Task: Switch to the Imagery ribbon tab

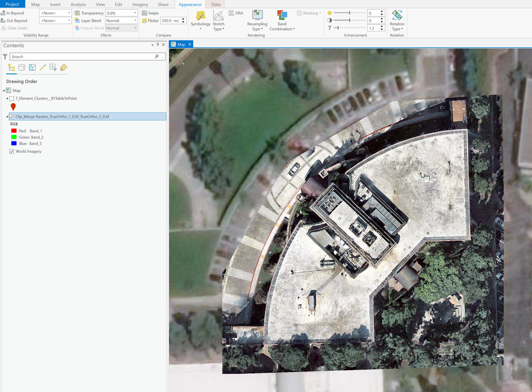Action: [x=140, y=4]
